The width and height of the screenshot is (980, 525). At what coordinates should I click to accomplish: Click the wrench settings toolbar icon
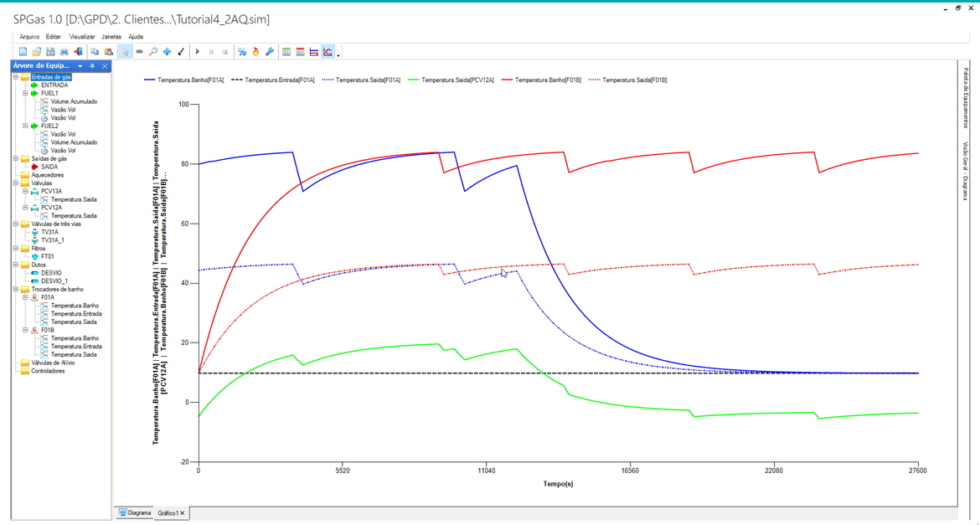[x=270, y=52]
